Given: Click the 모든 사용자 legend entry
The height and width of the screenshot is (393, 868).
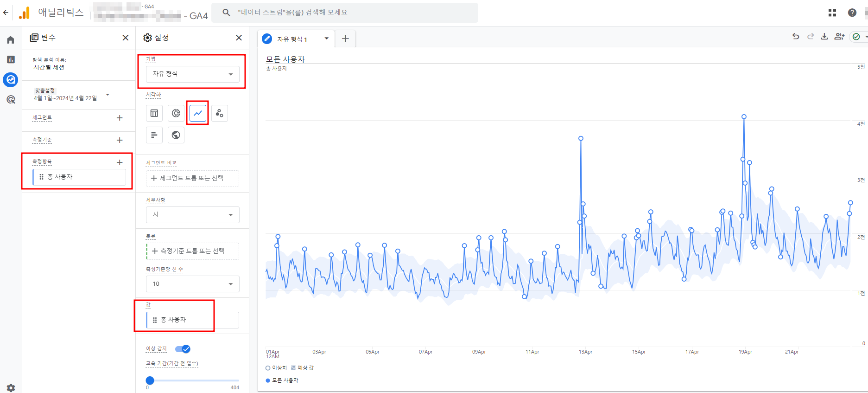Looking at the screenshot, I should tap(282, 380).
